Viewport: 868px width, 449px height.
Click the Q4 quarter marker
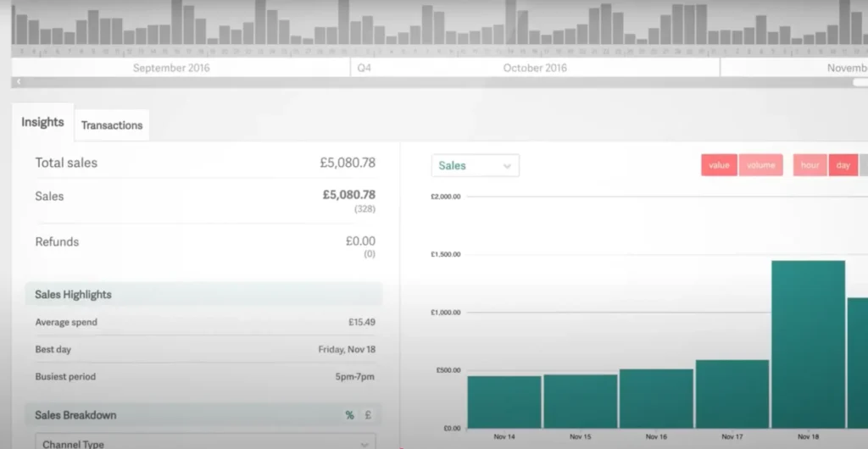[x=364, y=68]
